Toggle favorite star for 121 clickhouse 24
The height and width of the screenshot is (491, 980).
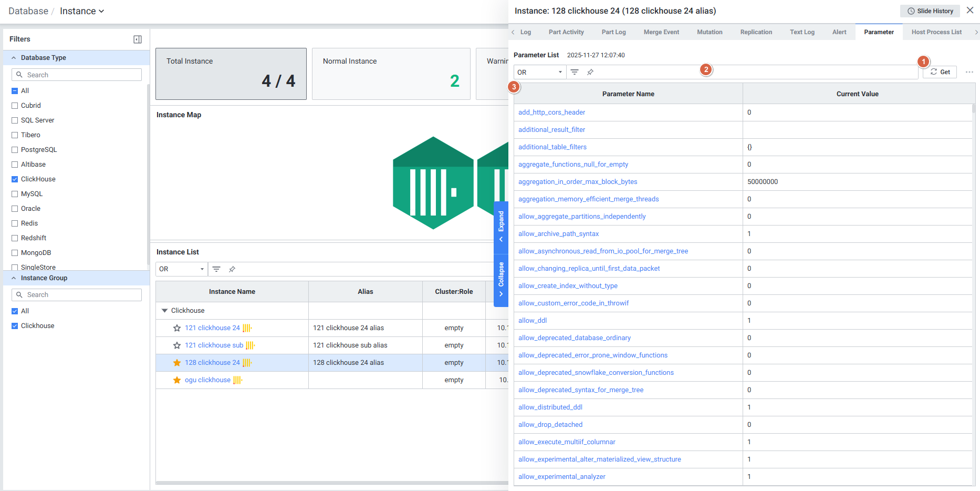point(177,328)
